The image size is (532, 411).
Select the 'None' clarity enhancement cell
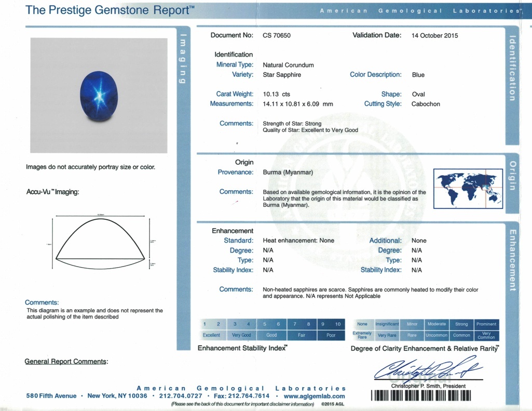click(362, 324)
